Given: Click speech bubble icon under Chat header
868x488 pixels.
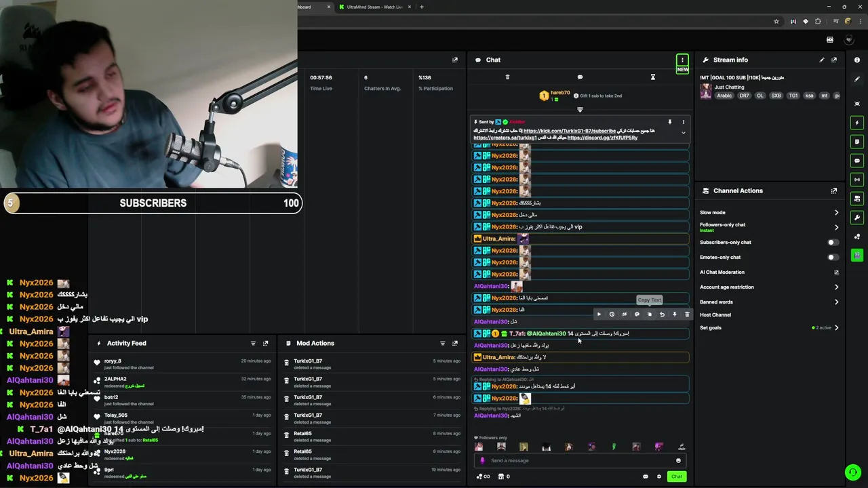Looking at the screenshot, I should tap(580, 77).
